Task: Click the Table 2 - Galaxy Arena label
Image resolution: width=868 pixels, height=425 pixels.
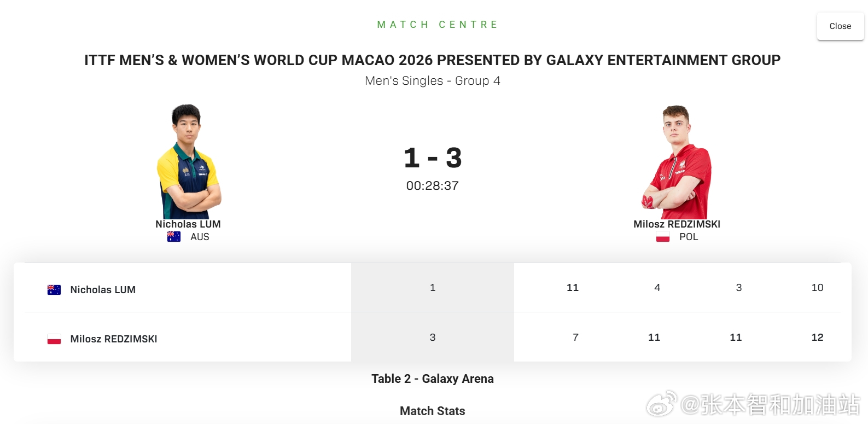Action: pos(432,379)
